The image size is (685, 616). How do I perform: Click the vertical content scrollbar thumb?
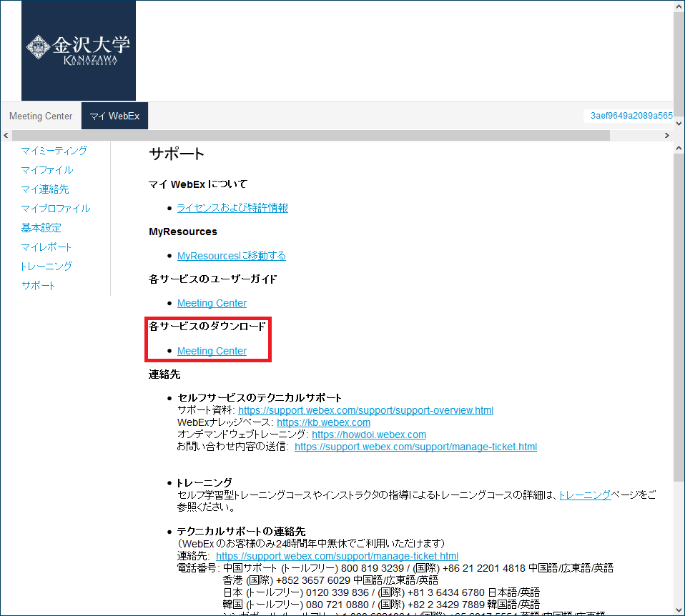[679, 317]
